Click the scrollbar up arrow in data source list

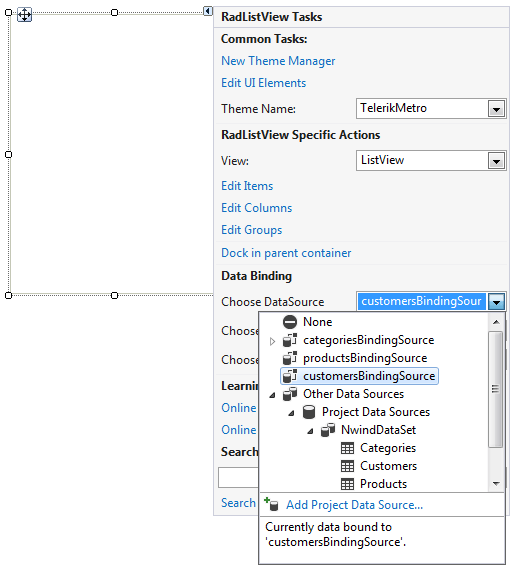coord(496,322)
